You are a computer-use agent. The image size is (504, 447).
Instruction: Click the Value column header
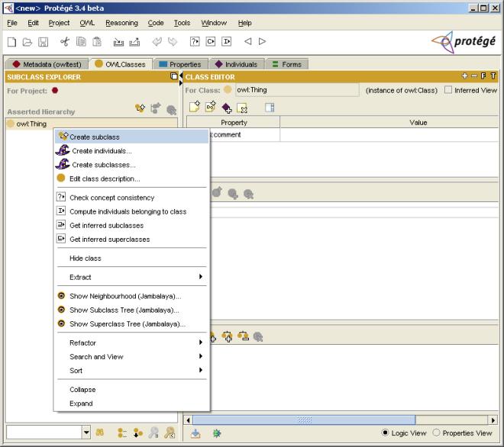point(389,122)
